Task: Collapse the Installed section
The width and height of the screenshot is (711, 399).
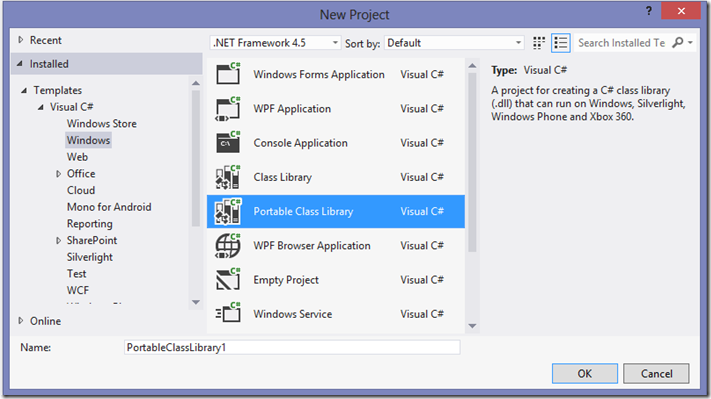Action: (19, 64)
